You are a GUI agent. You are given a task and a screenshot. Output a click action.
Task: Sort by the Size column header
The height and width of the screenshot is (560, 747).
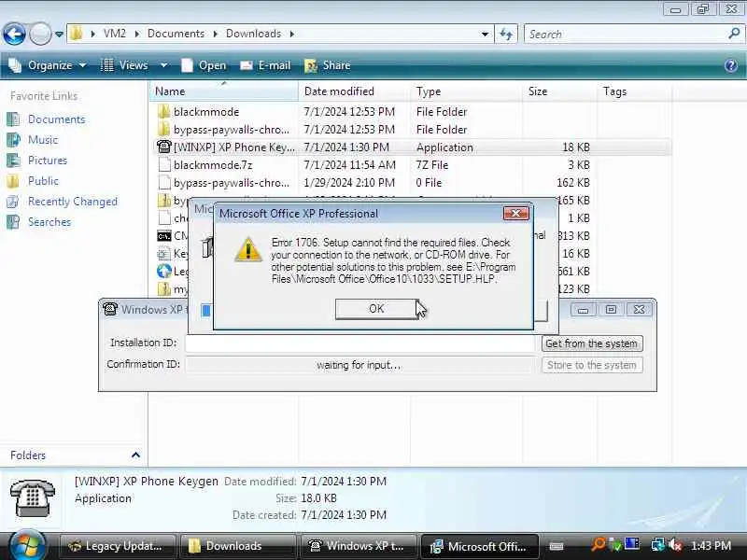[559, 91]
